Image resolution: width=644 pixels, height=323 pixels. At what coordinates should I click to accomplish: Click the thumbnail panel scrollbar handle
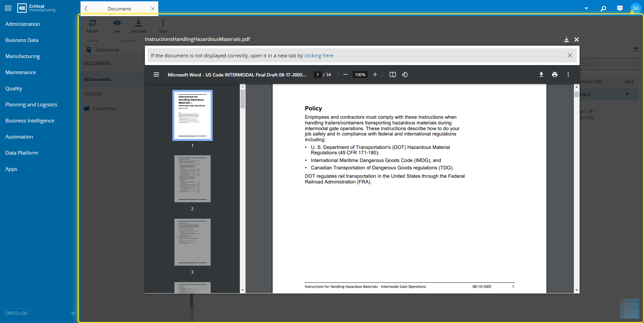point(243,99)
